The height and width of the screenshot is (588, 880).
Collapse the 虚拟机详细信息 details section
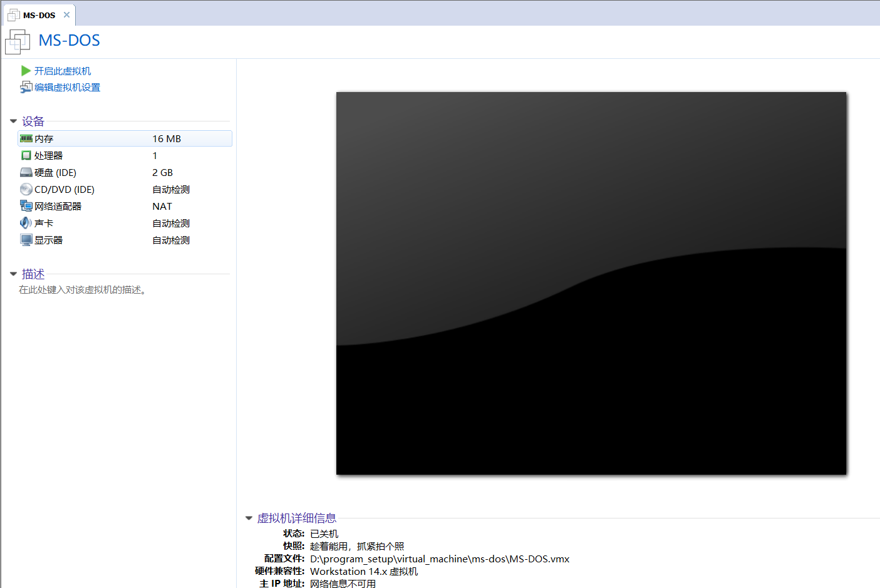pos(249,518)
